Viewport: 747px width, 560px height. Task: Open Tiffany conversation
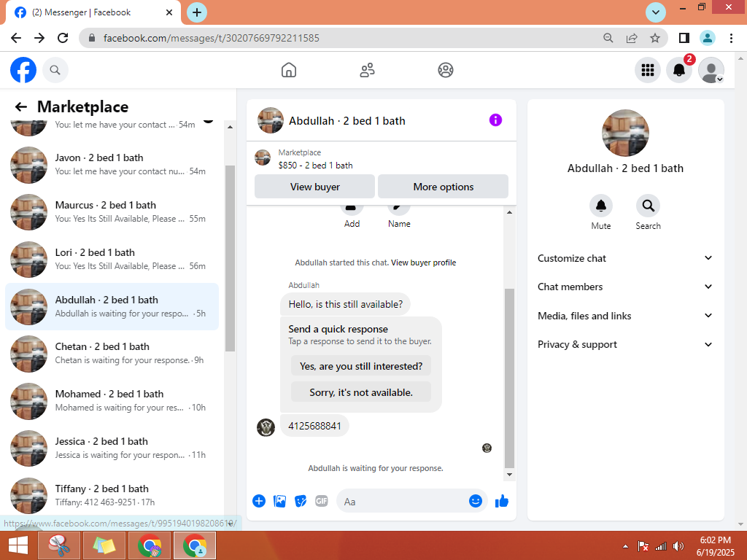pyautogui.click(x=112, y=496)
